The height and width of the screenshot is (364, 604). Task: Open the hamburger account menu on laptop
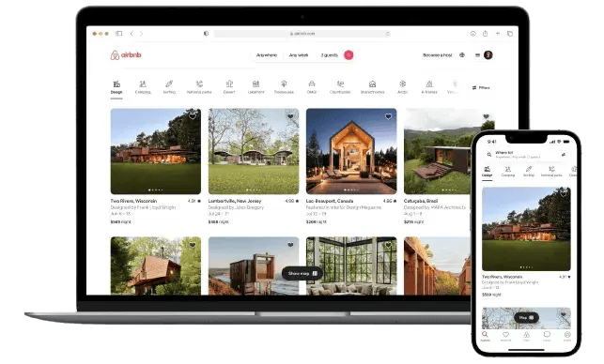pos(477,55)
